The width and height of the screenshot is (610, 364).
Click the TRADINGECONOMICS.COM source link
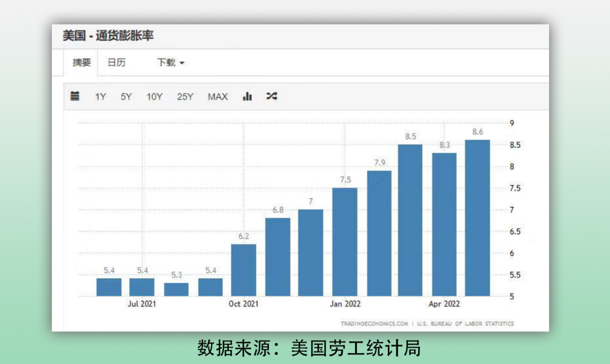(x=374, y=323)
